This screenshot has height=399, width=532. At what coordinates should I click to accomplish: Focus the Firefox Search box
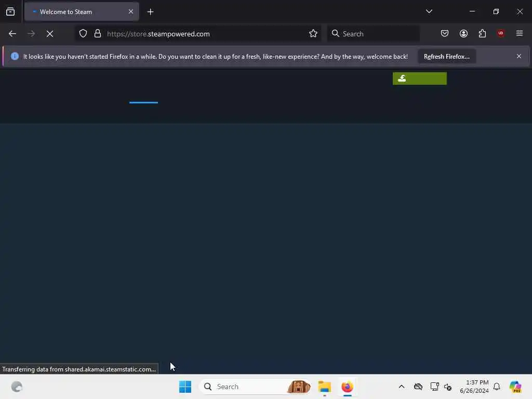(373, 34)
